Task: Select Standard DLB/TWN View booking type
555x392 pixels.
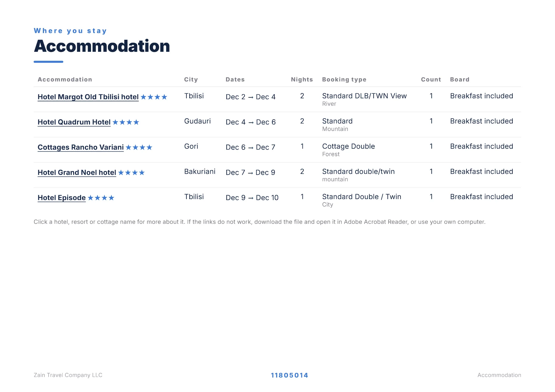Action: pos(364,96)
